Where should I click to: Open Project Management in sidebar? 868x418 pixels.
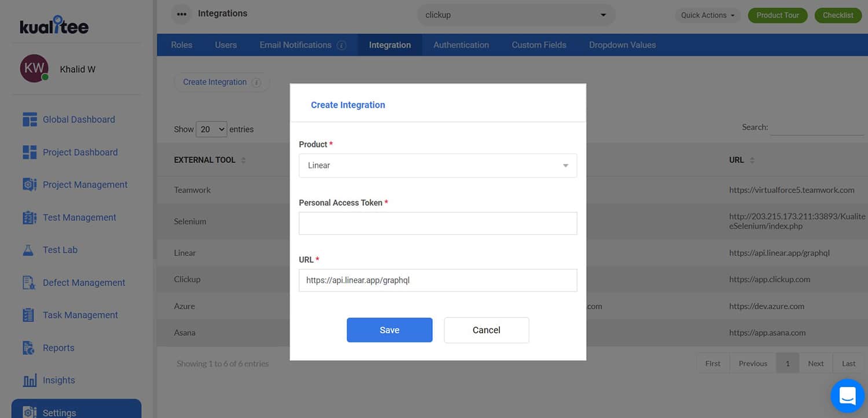[85, 185]
